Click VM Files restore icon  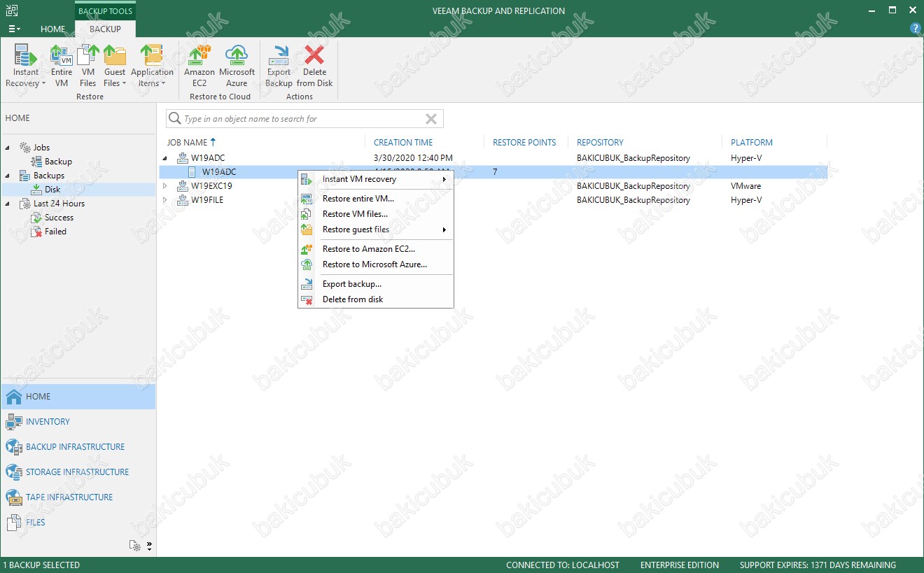[88, 66]
